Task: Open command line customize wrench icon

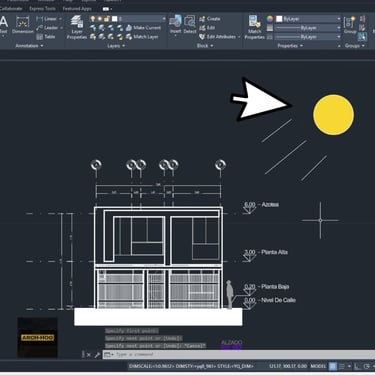Action: (97, 355)
